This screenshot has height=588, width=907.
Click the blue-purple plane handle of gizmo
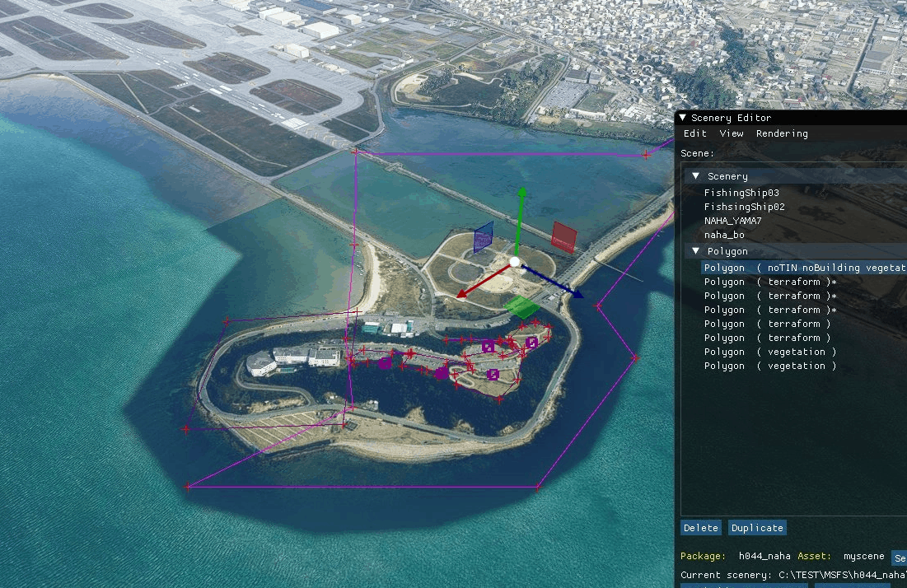[484, 237]
